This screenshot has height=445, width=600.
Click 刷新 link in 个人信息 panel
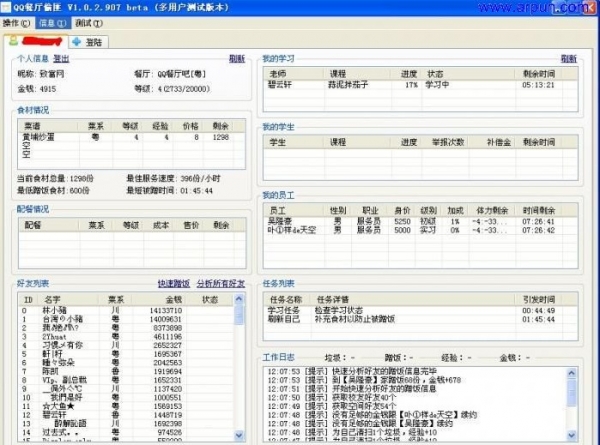237,59
